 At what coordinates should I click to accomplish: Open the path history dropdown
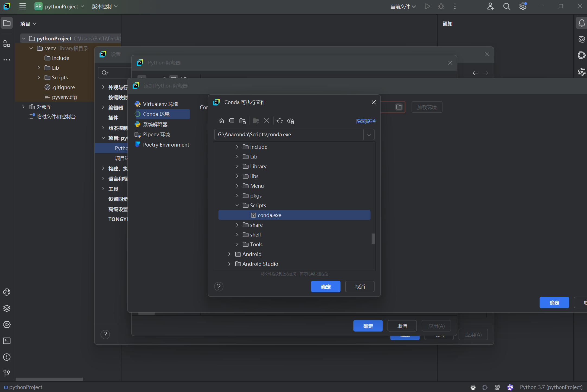tap(369, 135)
